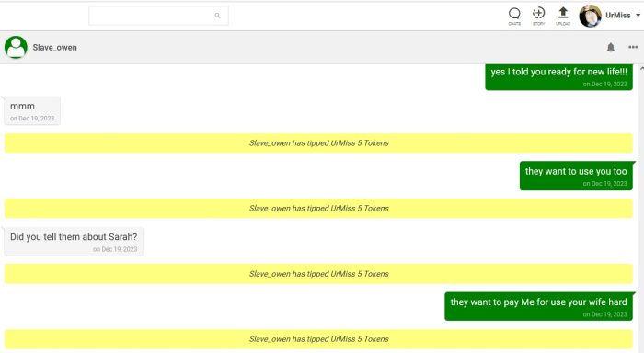Click the tip notice below 'mmm' message
644x353 pixels.
point(318,142)
